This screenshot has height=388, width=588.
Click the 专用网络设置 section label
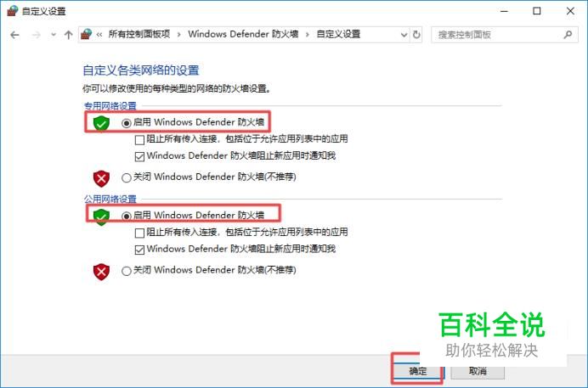coord(110,106)
